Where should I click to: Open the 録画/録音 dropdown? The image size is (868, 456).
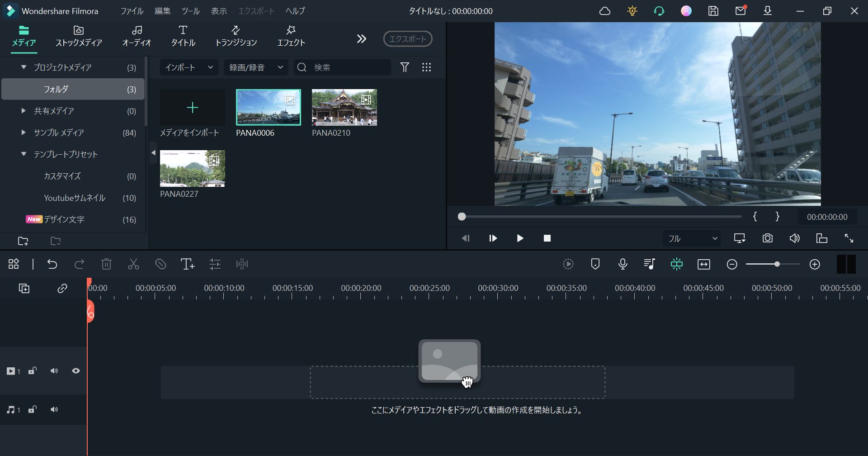(255, 67)
